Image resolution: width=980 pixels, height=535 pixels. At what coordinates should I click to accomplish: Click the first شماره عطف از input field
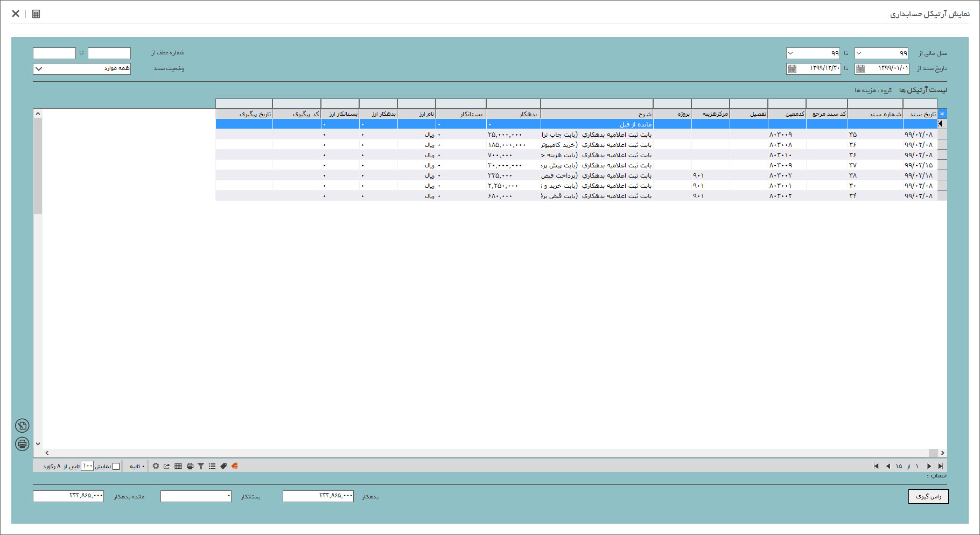[x=109, y=53]
